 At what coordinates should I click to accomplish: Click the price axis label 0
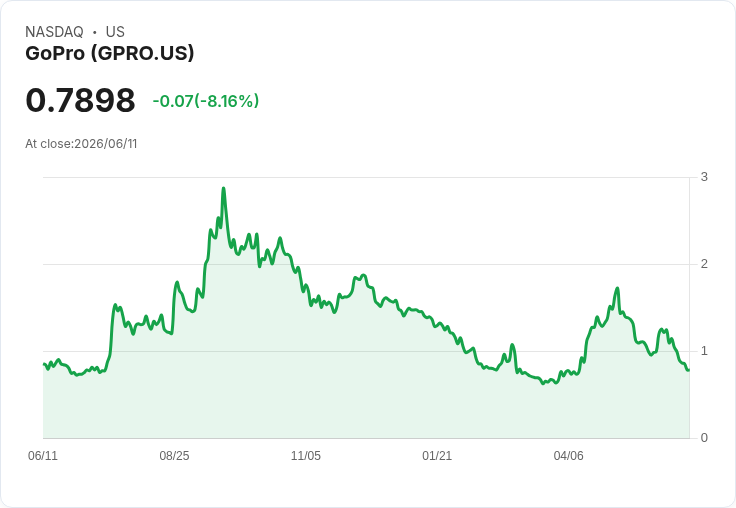[x=704, y=438]
